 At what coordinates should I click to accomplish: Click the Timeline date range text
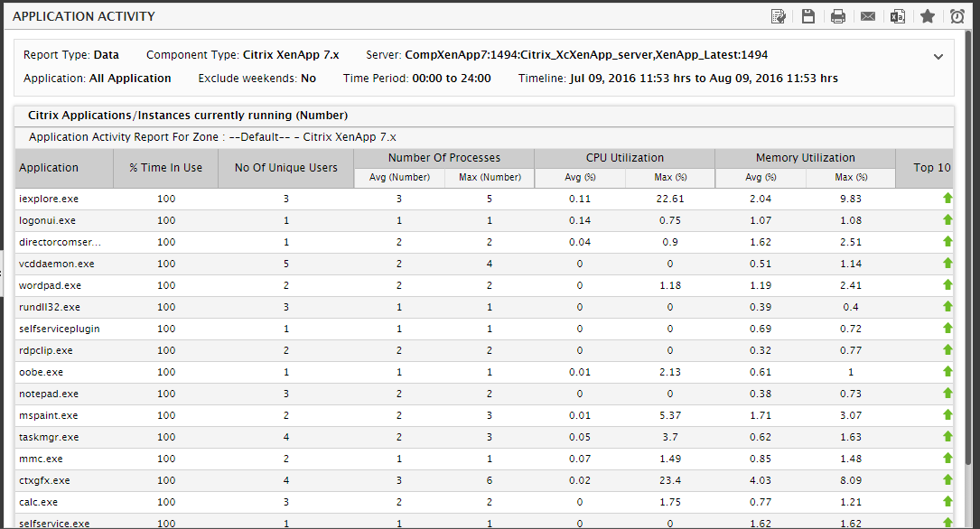tap(704, 79)
